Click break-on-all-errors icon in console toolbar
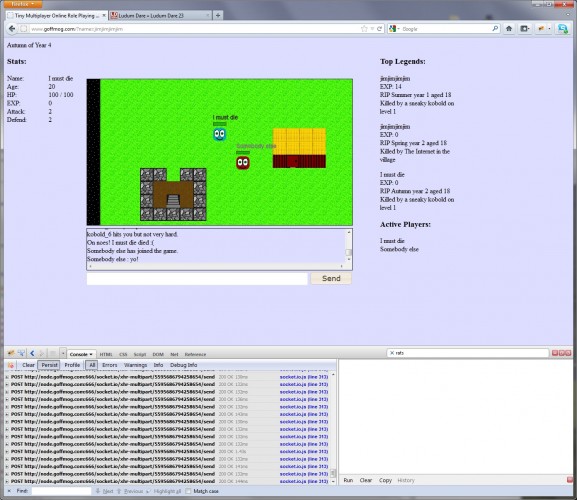The width and height of the screenshot is (577, 500). pyautogui.click(x=11, y=365)
